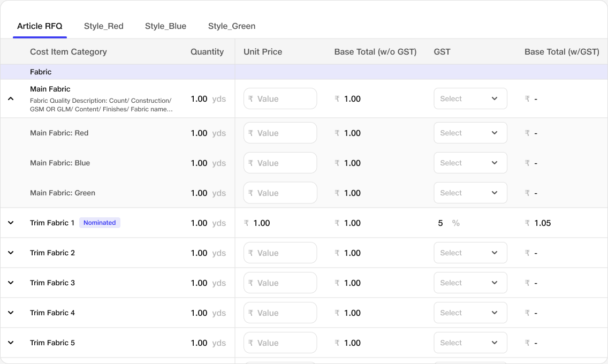This screenshot has height=364, width=608.
Task: Open GST Select dropdown for Trim Fabric 3
Action: click(x=470, y=283)
